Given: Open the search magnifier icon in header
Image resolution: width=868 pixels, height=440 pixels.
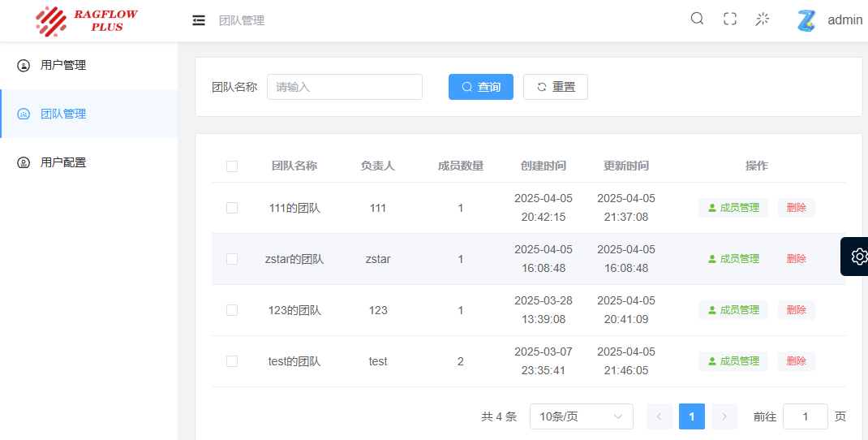Looking at the screenshot, I should [x=697, y=19].
